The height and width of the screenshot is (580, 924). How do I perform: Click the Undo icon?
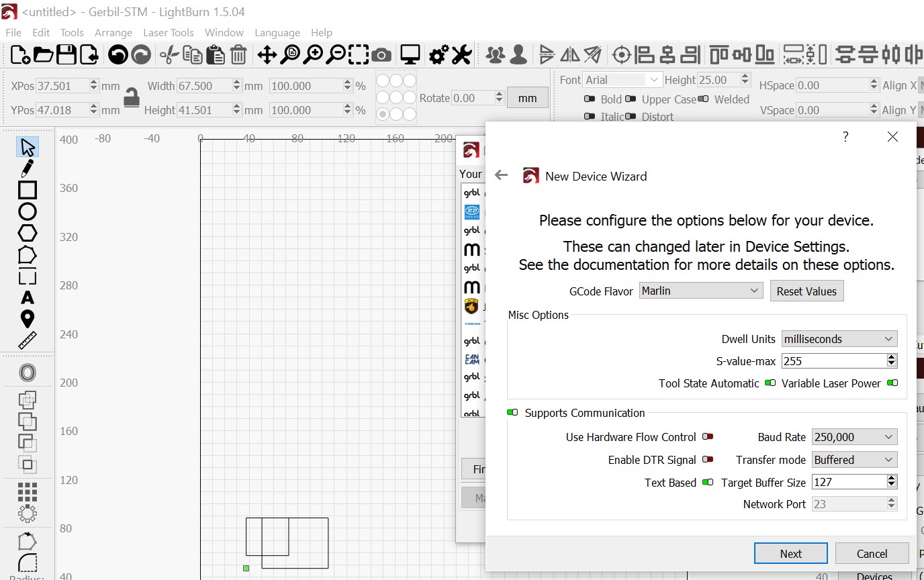pyautogui.click(x=118, y=55)
